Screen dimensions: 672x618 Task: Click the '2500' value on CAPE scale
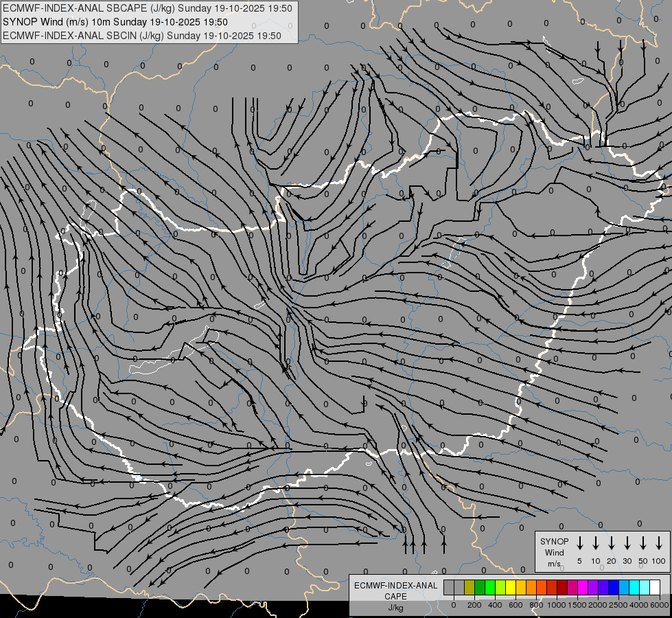pos(618,605)
